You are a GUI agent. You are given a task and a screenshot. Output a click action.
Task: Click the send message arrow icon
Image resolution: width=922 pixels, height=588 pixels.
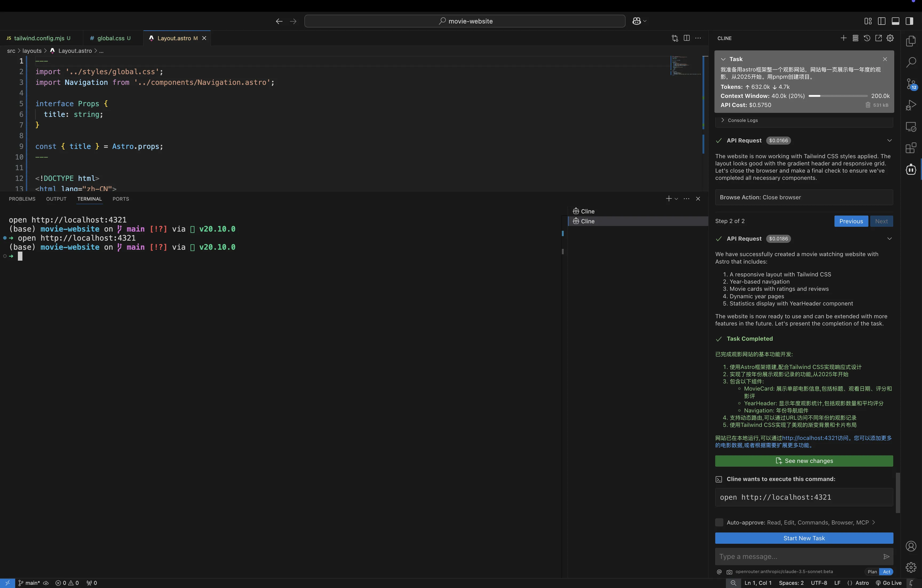tap(886, 557)
